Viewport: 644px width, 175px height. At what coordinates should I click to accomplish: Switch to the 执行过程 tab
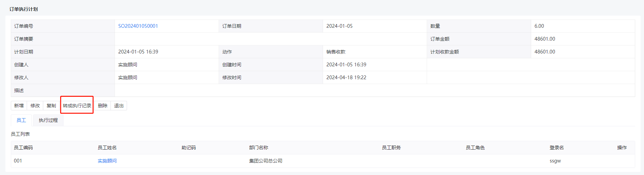[x=48, y=120]
